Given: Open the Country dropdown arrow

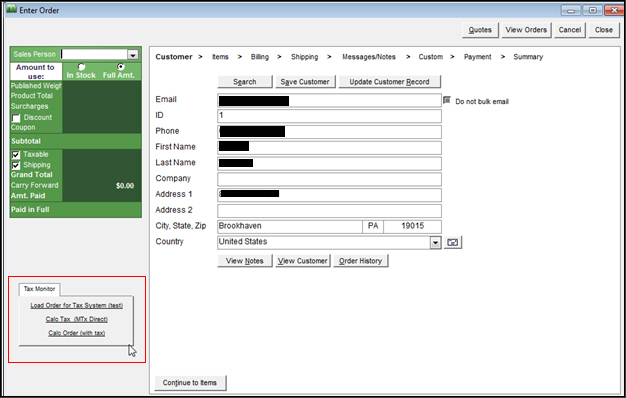Looking at the screenshot, I should tap(436, 242).
